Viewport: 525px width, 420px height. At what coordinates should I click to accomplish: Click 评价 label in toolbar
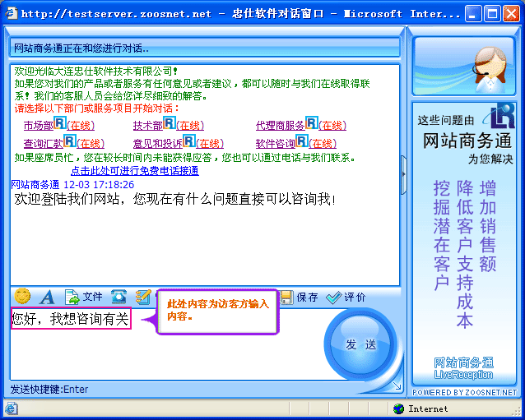(x=355, y=298)
